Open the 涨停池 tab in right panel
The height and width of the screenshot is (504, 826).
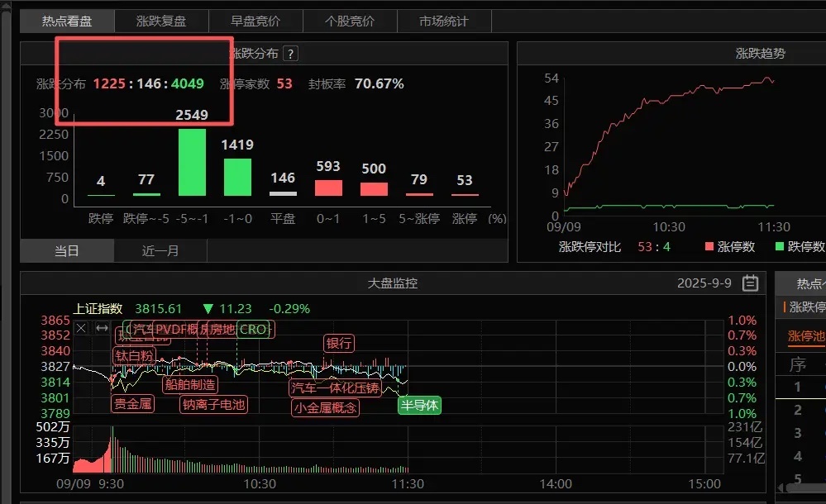[x=806, y=336]
